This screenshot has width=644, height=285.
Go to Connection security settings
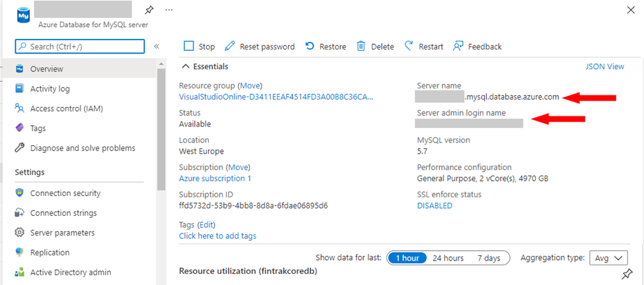point(65,193)
